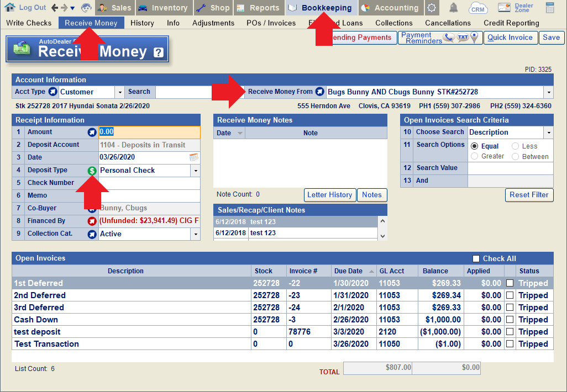Open the Deposit Type dropdown
The width and height of the screenshot is (567, 392).
pyautogui.click(x=195, y=171)
